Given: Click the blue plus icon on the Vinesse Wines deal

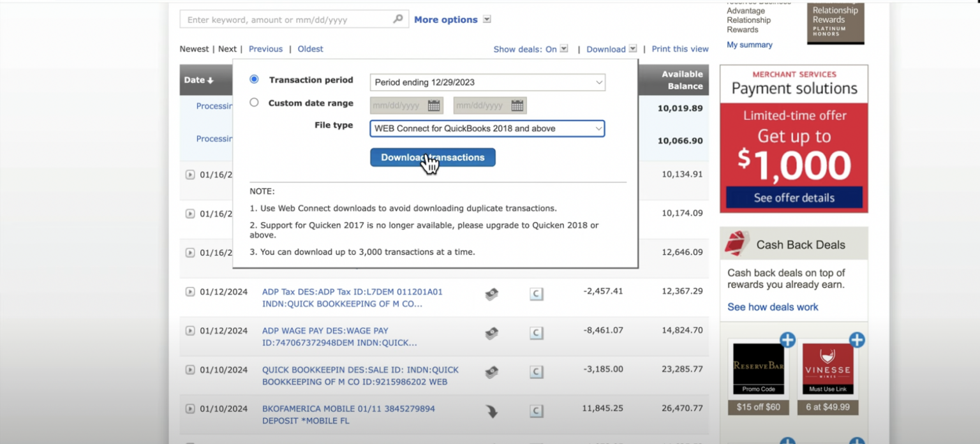Looking at the screenshot, I should click(856, 341).
